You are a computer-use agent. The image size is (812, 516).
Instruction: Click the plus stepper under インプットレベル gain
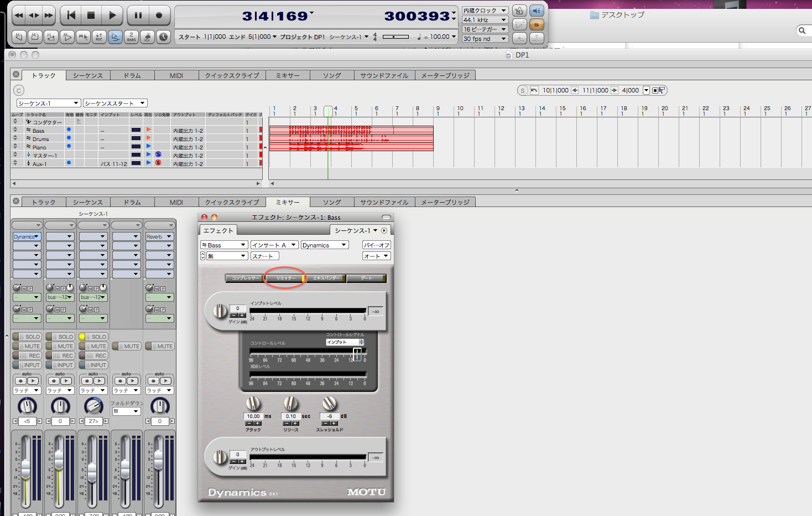(x=242, y=316)
